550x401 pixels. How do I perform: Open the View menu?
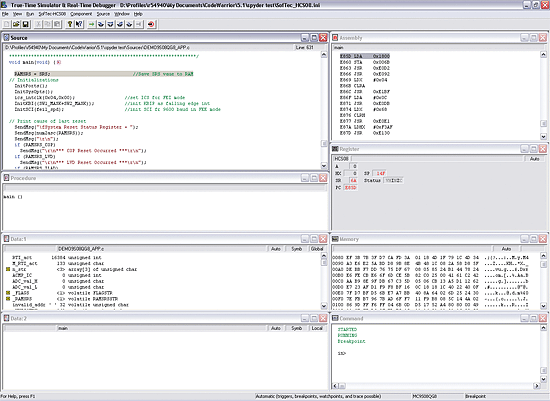[x=17, y=14]
